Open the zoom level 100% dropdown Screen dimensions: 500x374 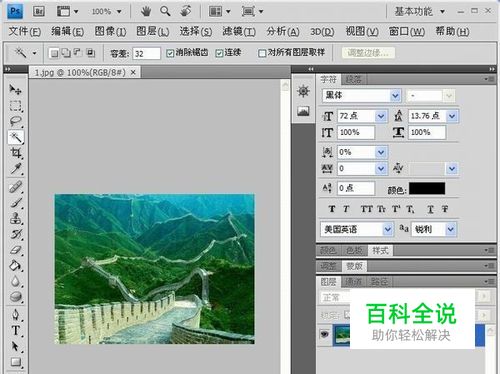(x=119, y=12)
